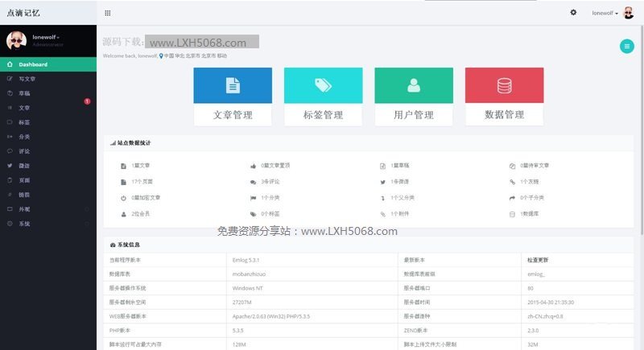Open 数据管理 data management
Viewport: 644px width, 350px height.
tap(505, 115)
